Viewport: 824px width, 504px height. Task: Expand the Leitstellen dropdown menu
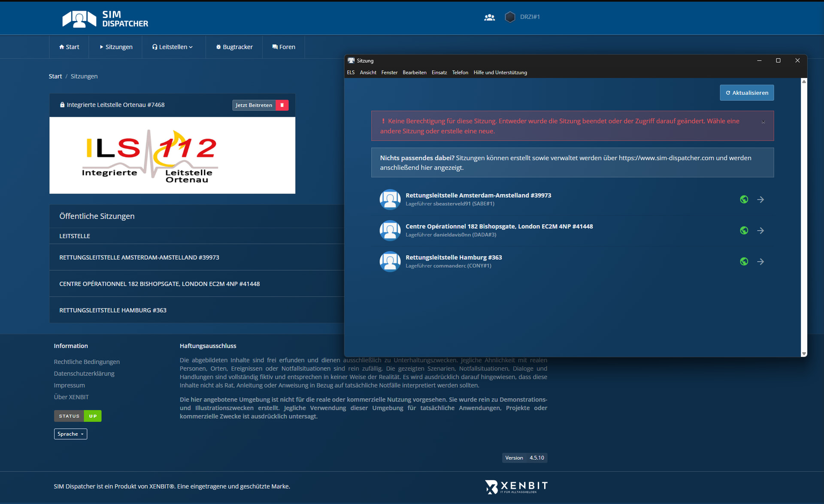coord(173,47)
